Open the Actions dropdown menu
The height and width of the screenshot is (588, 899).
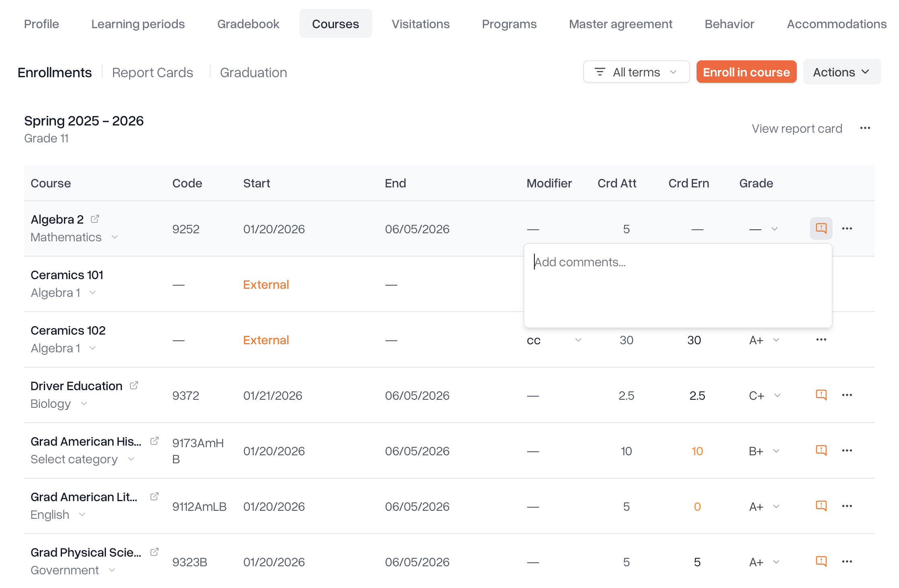841,72
